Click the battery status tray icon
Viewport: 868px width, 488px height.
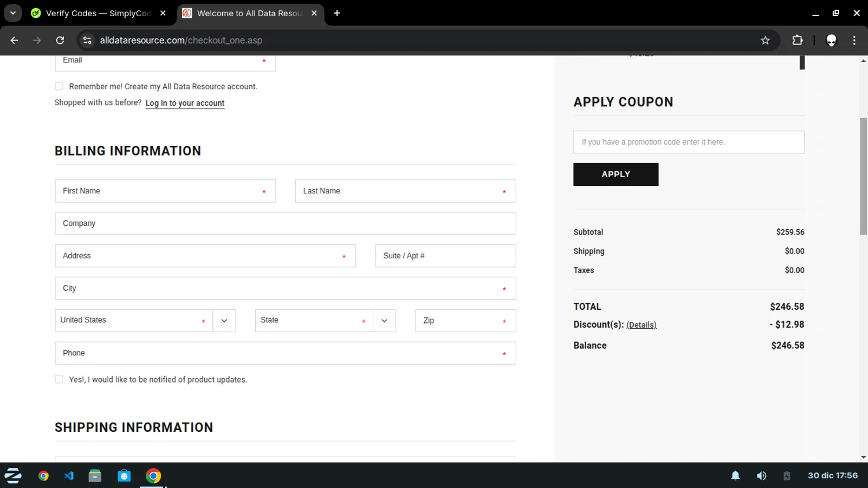787,476
